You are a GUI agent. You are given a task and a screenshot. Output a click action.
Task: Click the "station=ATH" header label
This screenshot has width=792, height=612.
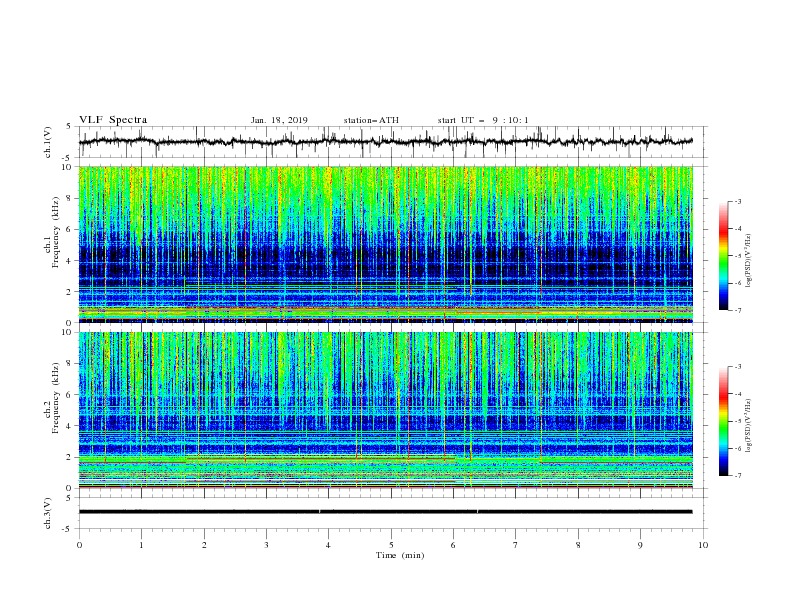coord(371,120)
